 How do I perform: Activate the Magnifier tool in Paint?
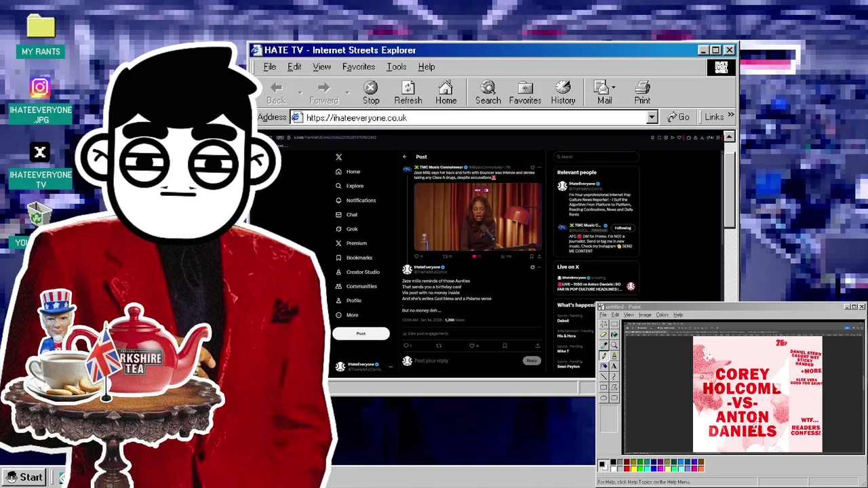pos(614,345)
